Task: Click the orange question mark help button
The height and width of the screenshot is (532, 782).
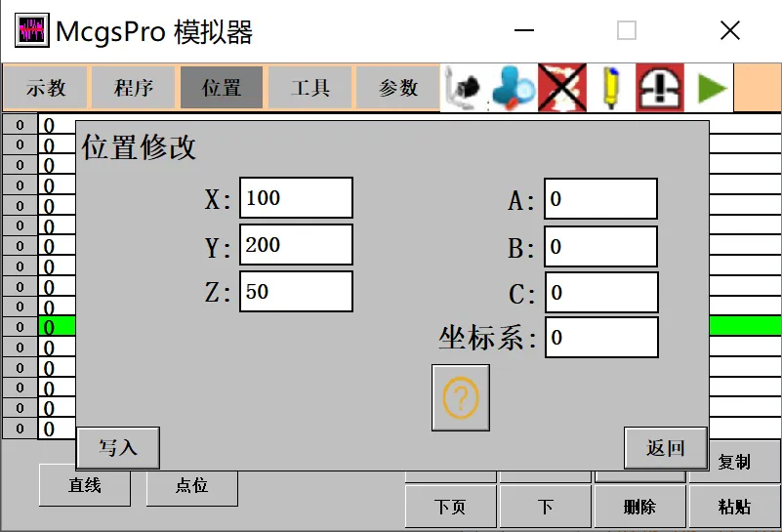Action: click(x=461, y=397)
